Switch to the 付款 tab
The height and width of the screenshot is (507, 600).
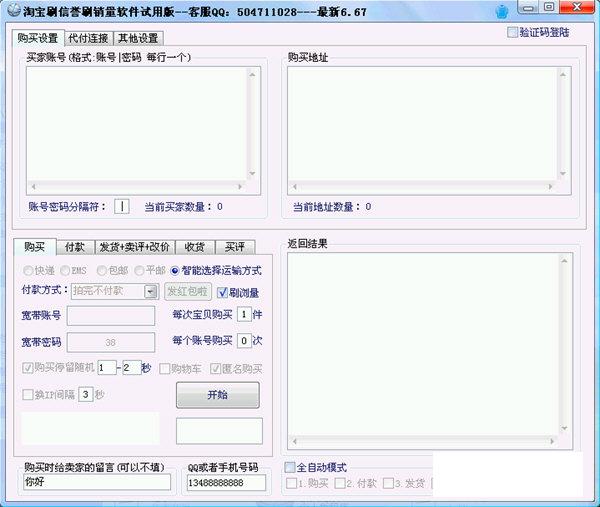pos(75,247)
